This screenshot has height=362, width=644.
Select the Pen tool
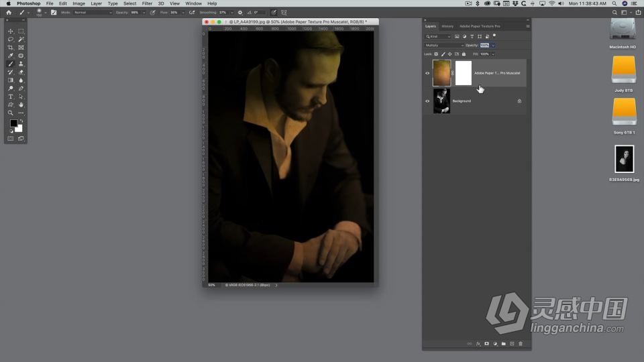[x=21, y=88]
